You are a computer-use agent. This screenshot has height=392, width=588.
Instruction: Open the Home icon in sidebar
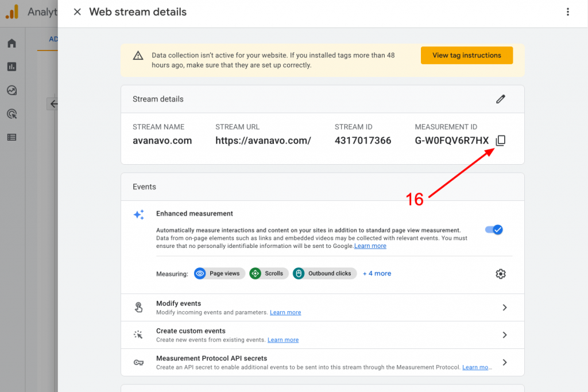[12, 44]
